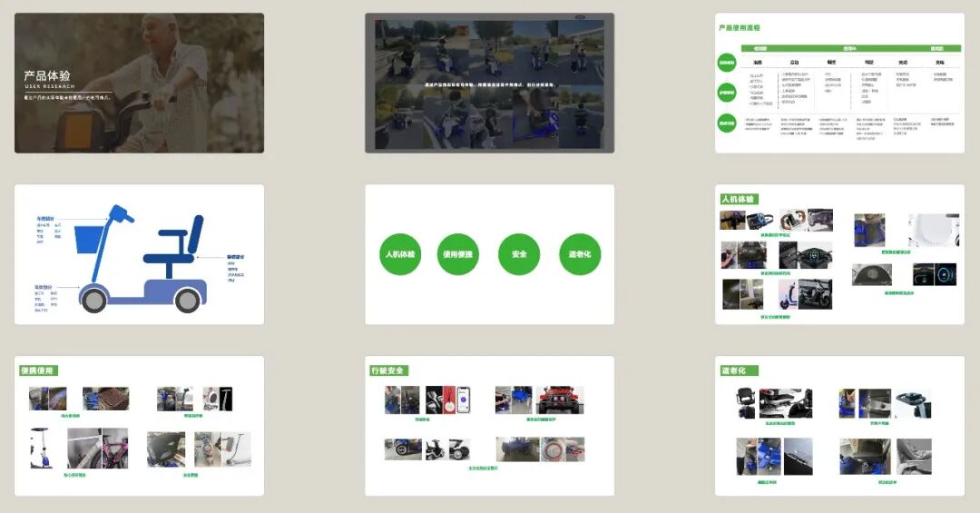The width and height of the screenshot is (980, 513).
Task: Click the green 安全 circle
Action: 519,254
